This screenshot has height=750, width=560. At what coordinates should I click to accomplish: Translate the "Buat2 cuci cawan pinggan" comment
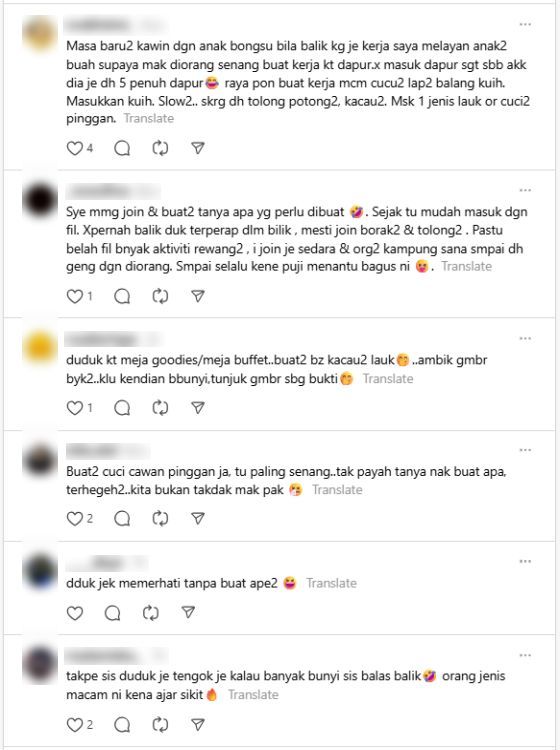[x=337, y=490]
